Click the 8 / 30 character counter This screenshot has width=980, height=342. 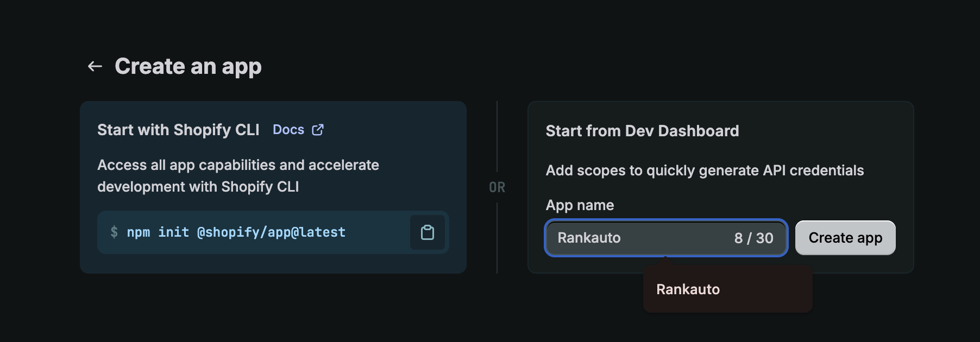pos(753,238)
